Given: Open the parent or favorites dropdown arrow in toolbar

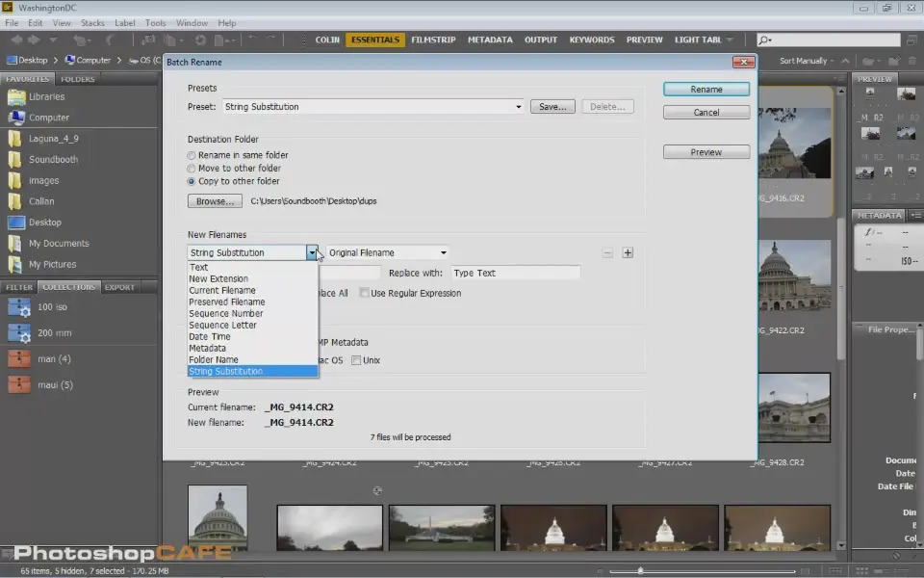Looking at the screenshot, I should (x=53, y=39).
